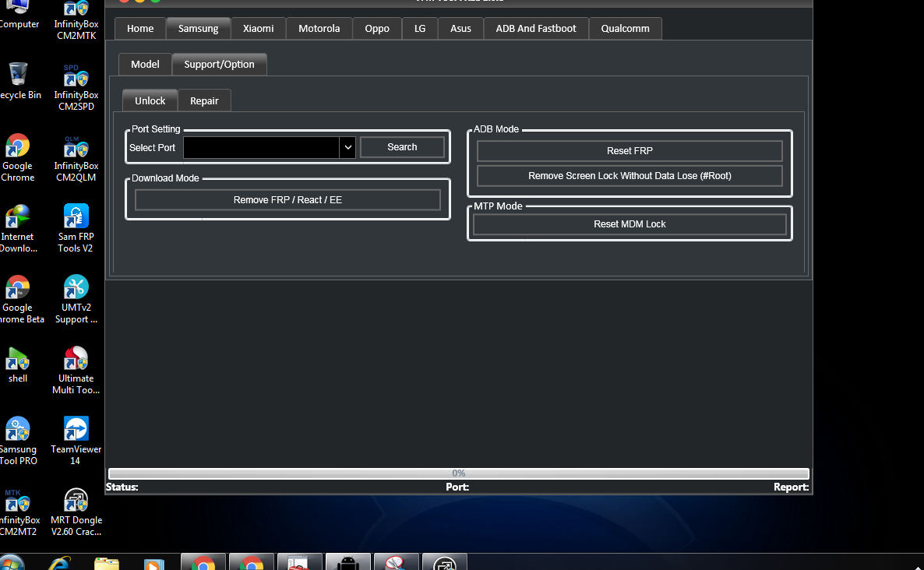Click Remove Screen Lock Without Data Lose
The width and height of the screenshot is (924, 570).
[x=630, y=175]
